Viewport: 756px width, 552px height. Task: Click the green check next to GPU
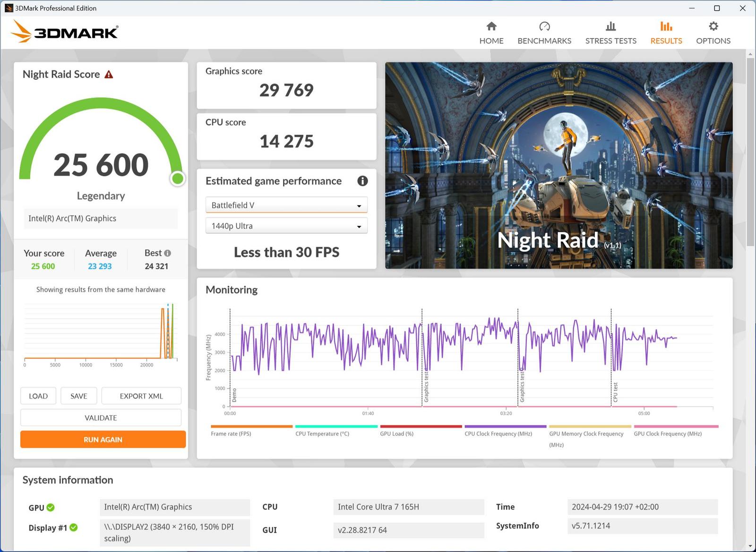51,508
